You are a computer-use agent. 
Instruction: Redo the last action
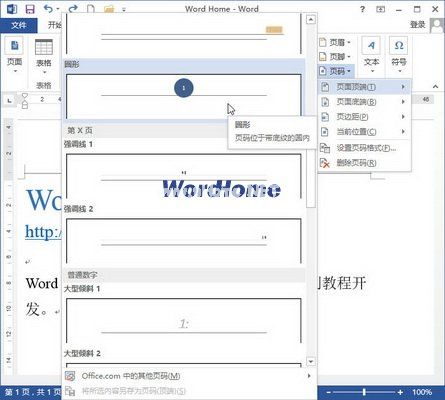(x=73, y=9)
